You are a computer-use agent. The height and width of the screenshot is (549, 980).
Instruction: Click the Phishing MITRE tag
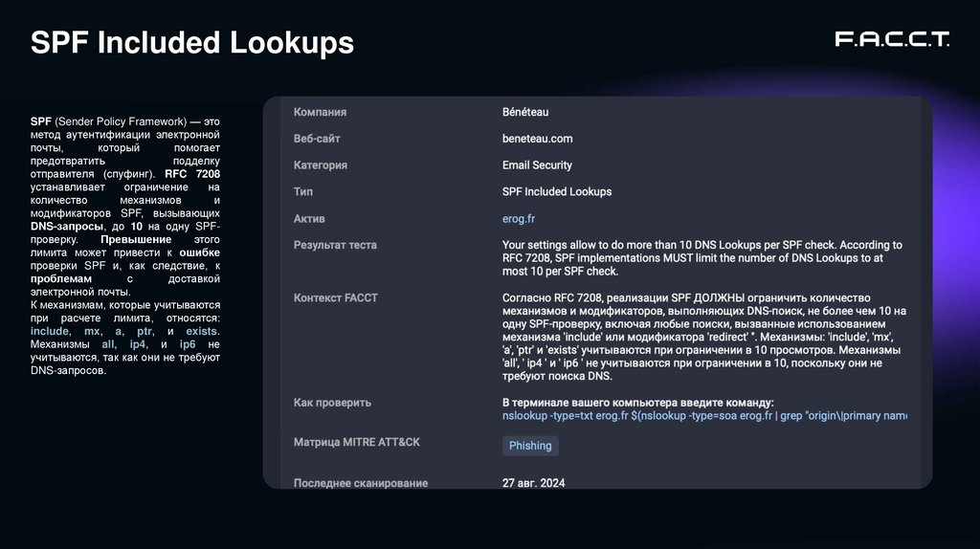pos(530,446)
